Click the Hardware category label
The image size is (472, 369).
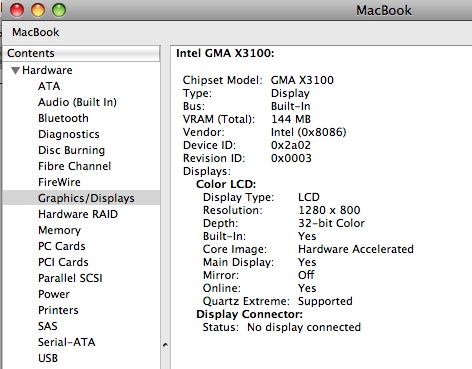click(47, 70)
